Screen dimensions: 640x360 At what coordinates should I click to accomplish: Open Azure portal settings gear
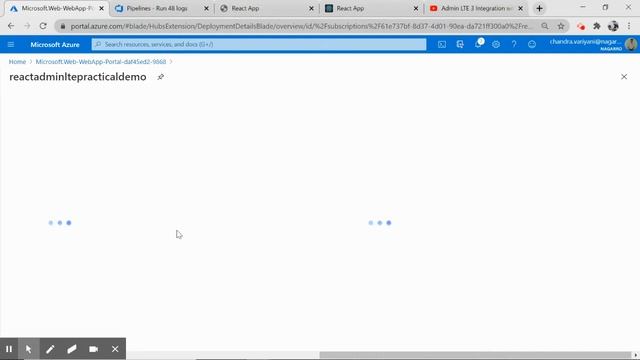click(x=496, y=44)
